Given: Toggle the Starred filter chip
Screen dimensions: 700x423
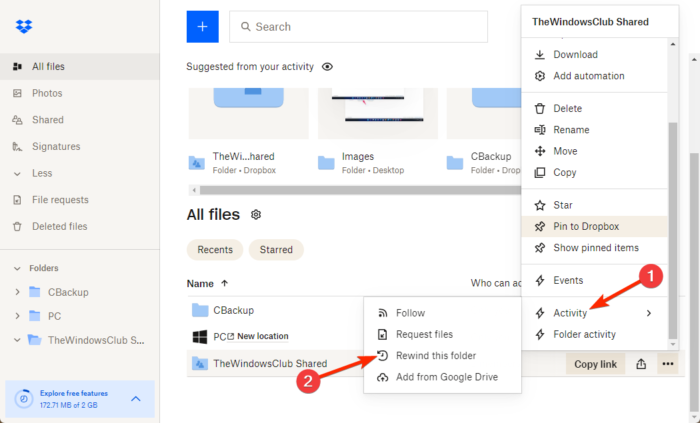Looking at the screenshot, I should 276,250.
